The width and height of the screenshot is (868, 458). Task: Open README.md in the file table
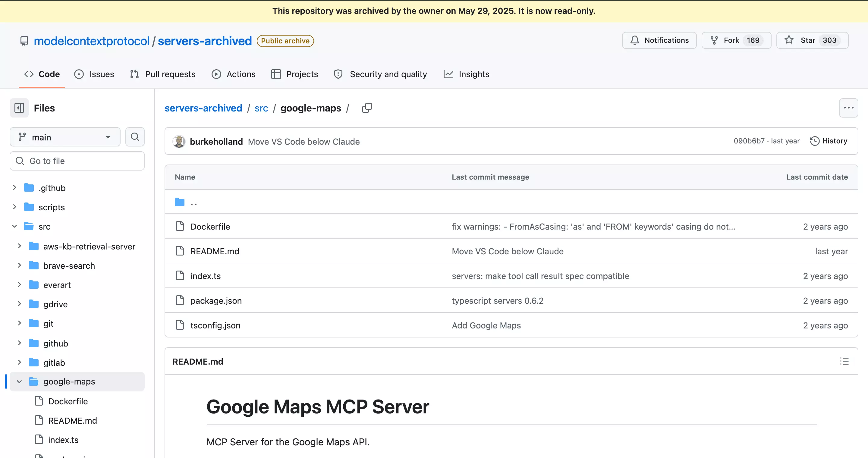coord(215,251)
